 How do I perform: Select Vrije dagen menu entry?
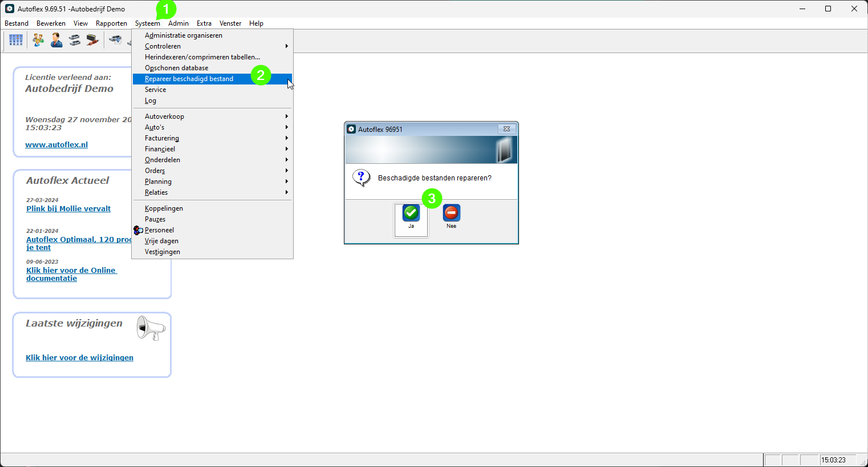213,241
